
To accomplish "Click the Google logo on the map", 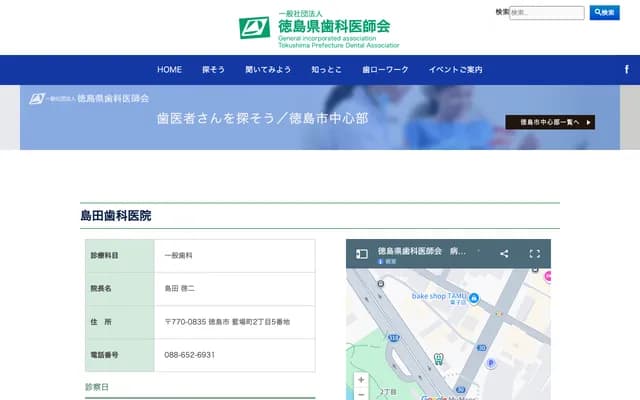I will coord(433,398).
